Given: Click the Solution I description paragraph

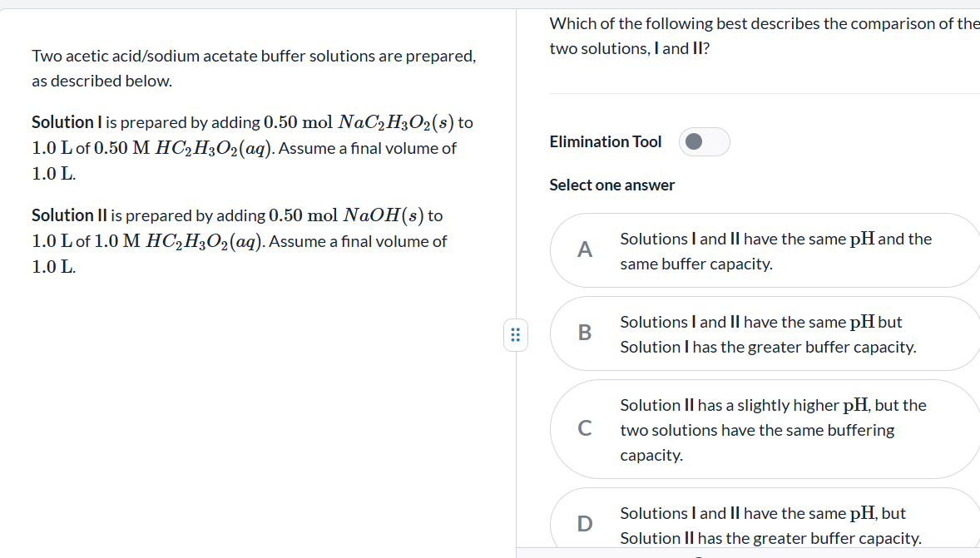Looking at the screenshot, I should coord(250,147).
